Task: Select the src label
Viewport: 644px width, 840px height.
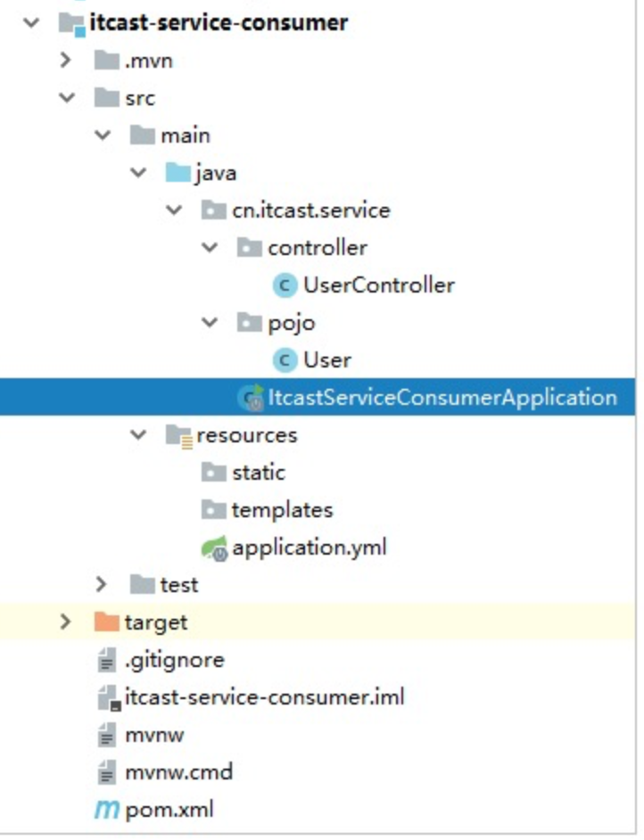Action: 140,99
